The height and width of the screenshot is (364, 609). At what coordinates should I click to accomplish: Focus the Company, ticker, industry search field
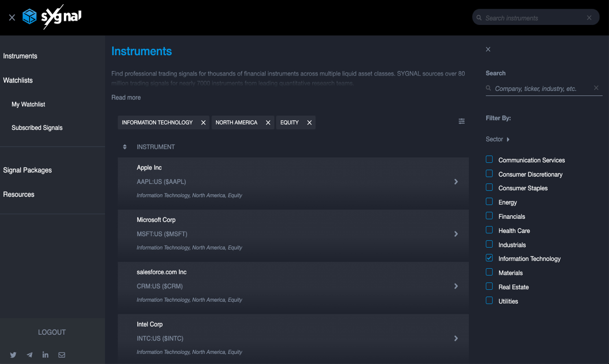coord(543,89)
